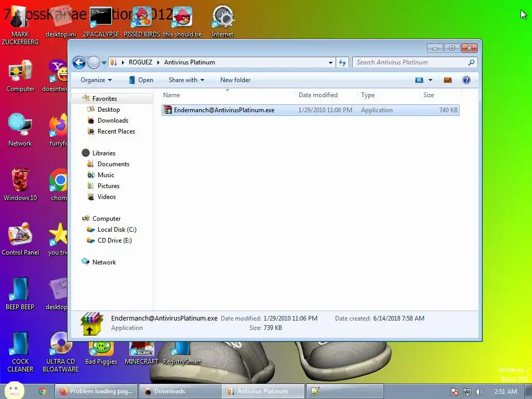Image resolution: width=532 pixels, height=399 pixels.
Task: Open the Start button smiley
Action: pyautogui.click(x=14, y=391)
